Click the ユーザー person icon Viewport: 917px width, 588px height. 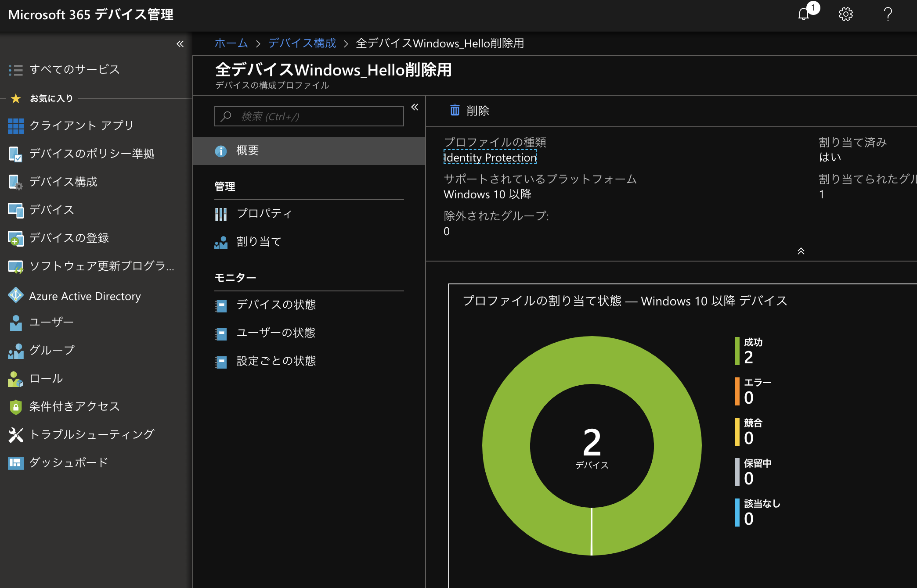click(16, 323)
